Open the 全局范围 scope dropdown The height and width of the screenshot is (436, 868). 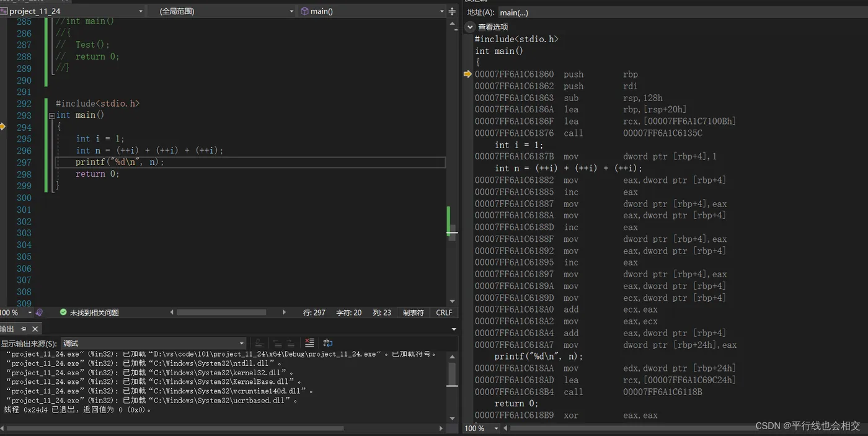291,11
